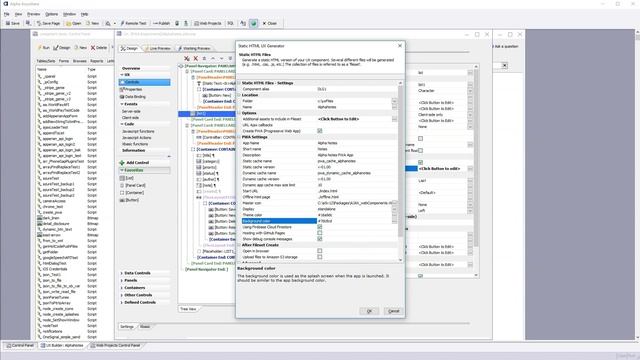Click the Close toolbar button with X

point(270,23)
